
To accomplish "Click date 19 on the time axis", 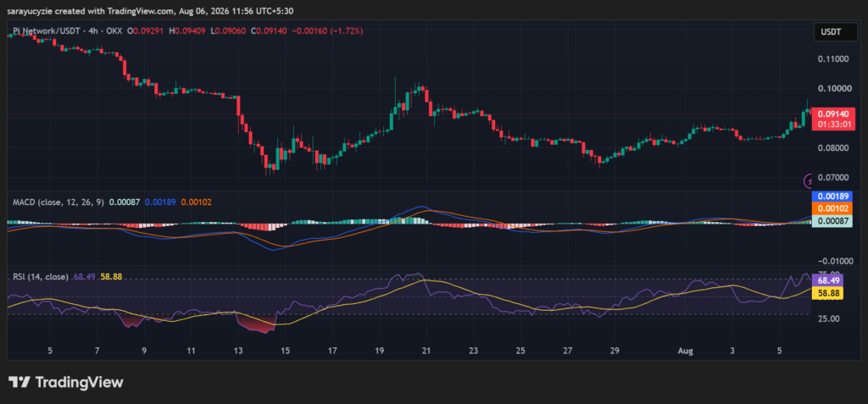I will pyautogui.click(x=379, y=351).
